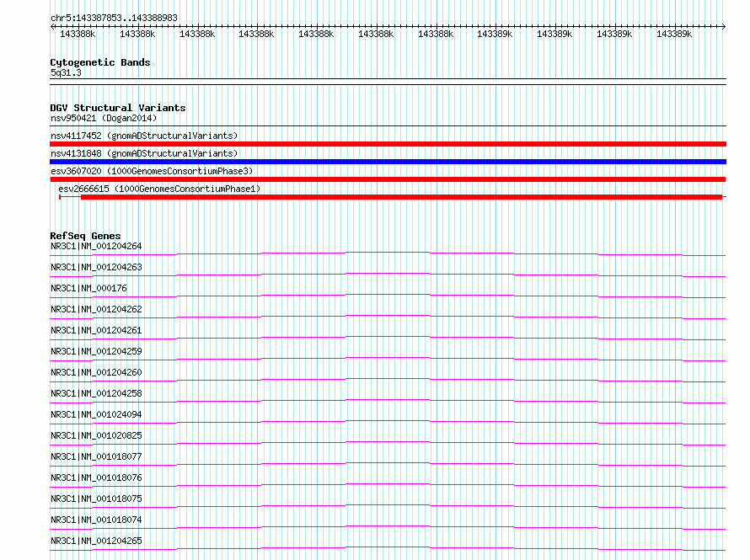Screen dimensions: 750x560
Task: Open transcript NR3C1|NM_001018074
Action: [x=96, y=520]
